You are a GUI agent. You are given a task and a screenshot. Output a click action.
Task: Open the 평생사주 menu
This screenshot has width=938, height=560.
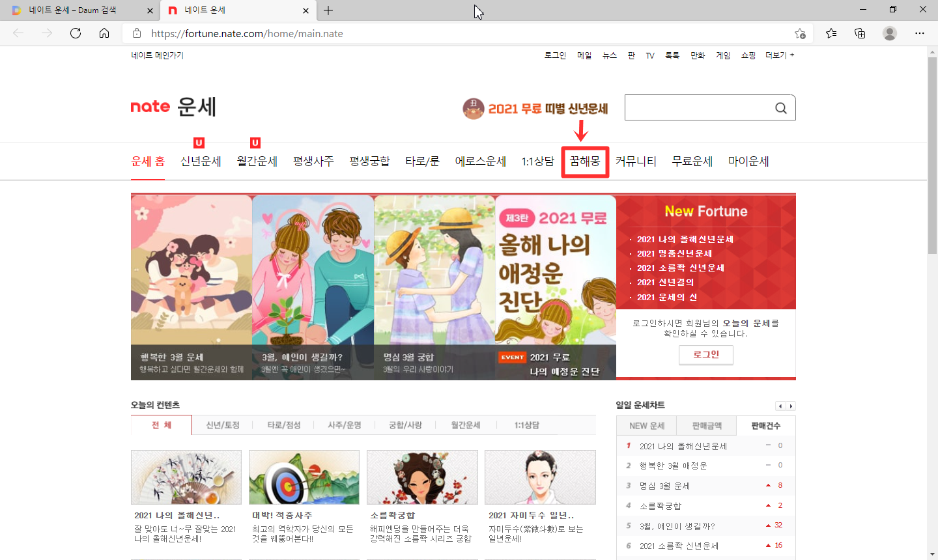tap(313, 161)
